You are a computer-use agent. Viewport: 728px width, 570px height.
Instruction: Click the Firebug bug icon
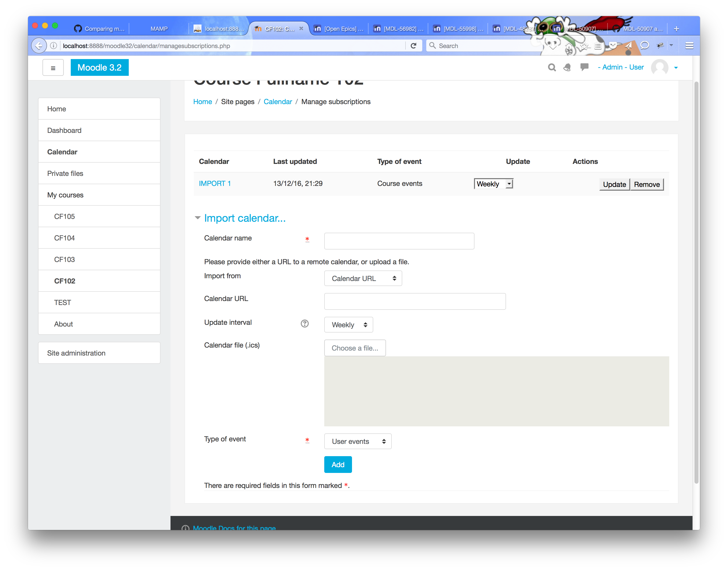[x=660, y=45]
